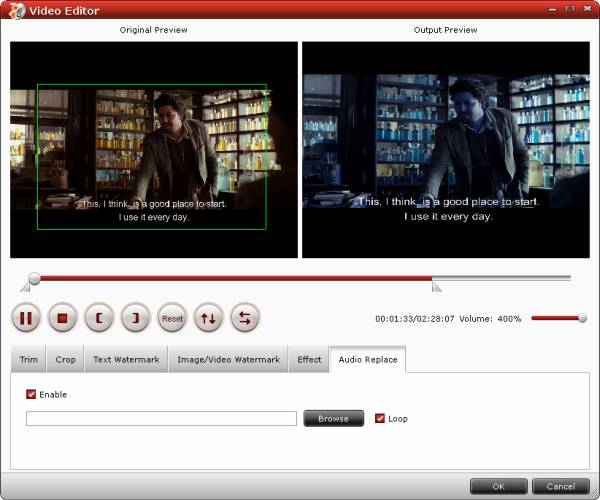Set trim start with left bracket button
The width and height of the screenshot is (600, 500).
tap(99, 318)
